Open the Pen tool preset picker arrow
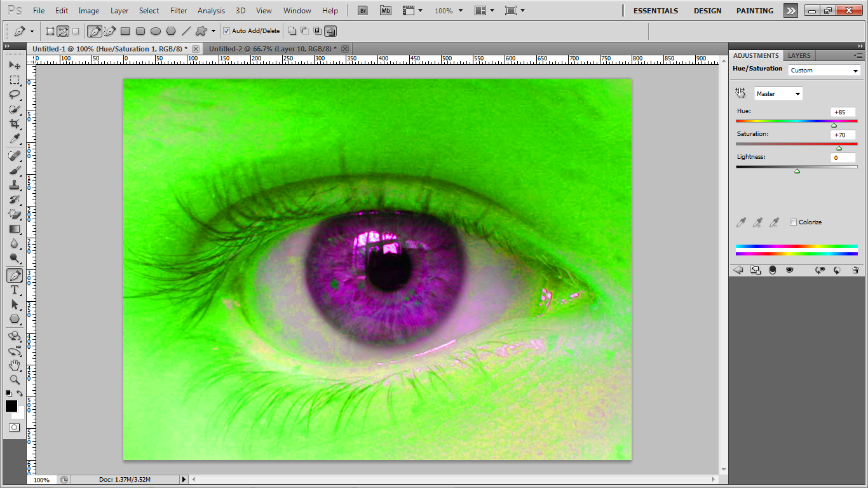Image resolution: width=868 pixels, height=488 pixels. click(x=32, y=30)
